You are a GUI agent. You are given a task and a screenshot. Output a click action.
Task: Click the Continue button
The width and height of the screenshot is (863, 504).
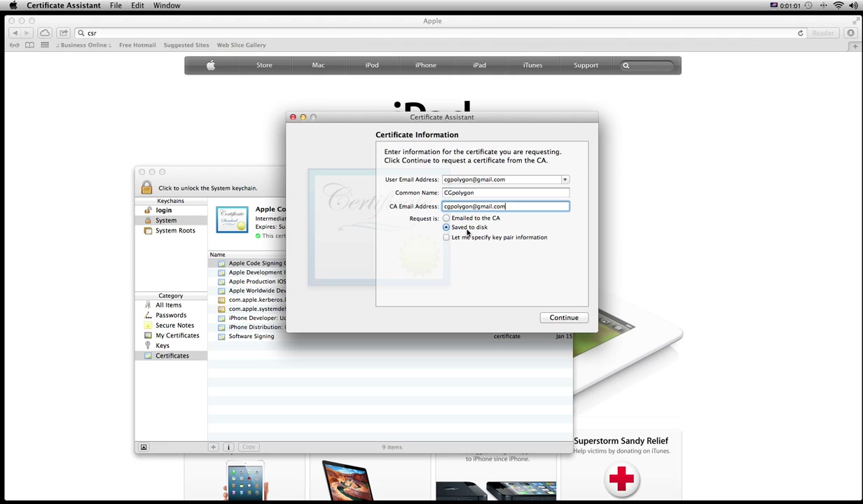pyautogui.click(x=564, y=318)
